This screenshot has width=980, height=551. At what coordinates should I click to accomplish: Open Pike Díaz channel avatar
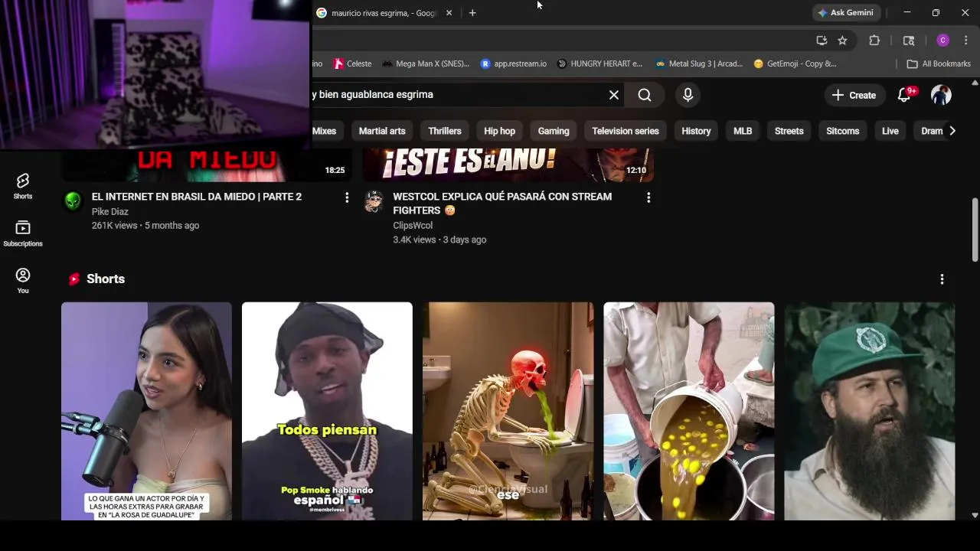pos(73,201)
